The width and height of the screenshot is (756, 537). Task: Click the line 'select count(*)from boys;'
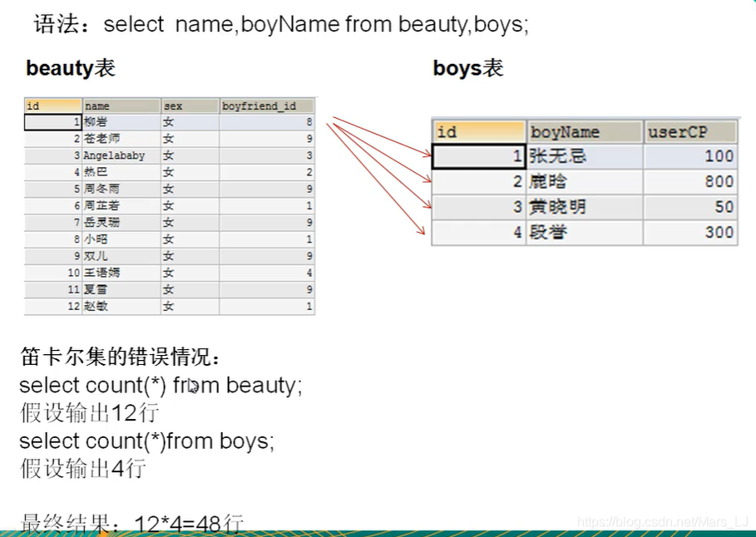[147, 441]
